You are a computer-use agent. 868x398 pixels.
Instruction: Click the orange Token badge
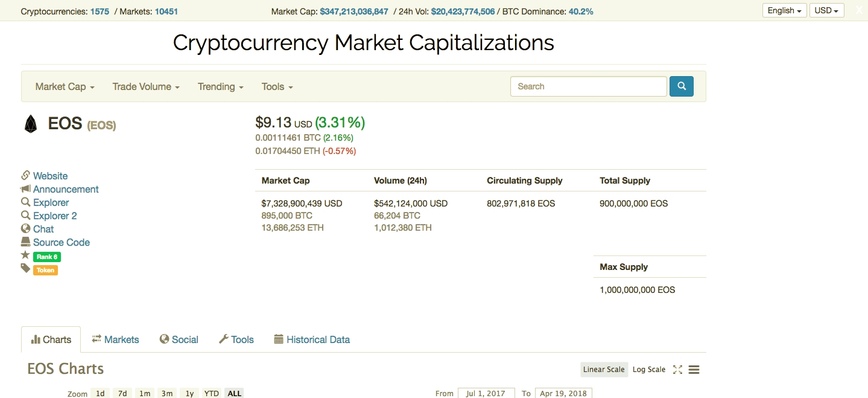(45, 270)
